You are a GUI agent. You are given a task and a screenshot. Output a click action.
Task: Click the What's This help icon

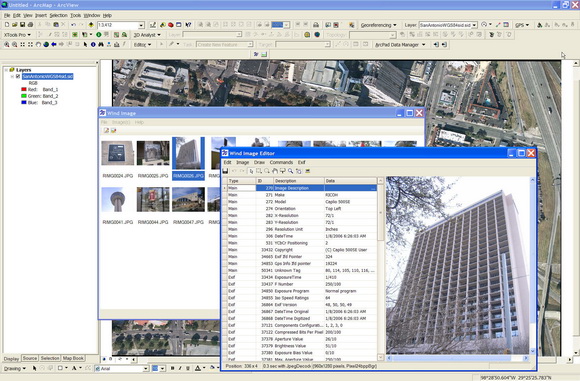(x=188, y=25)
